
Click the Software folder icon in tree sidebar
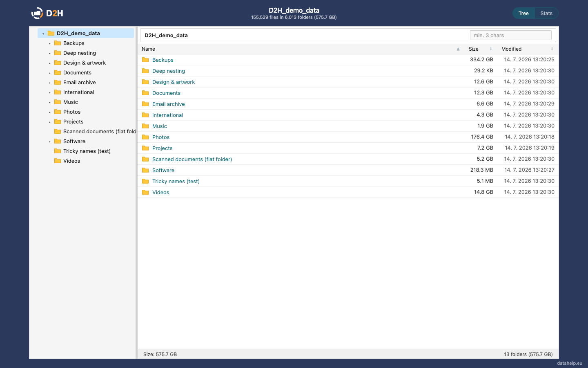(58, 141)
